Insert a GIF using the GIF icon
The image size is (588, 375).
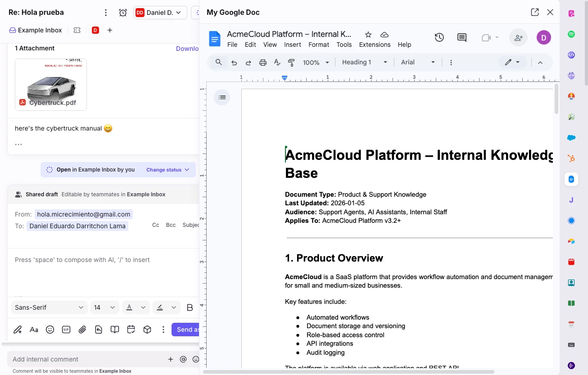coord(66,330)
